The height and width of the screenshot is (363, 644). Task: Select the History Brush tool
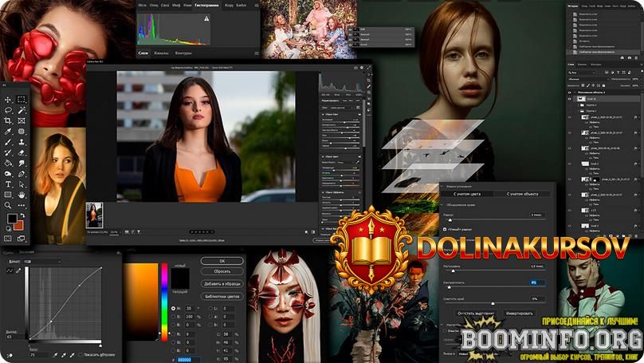pos(8,152)
